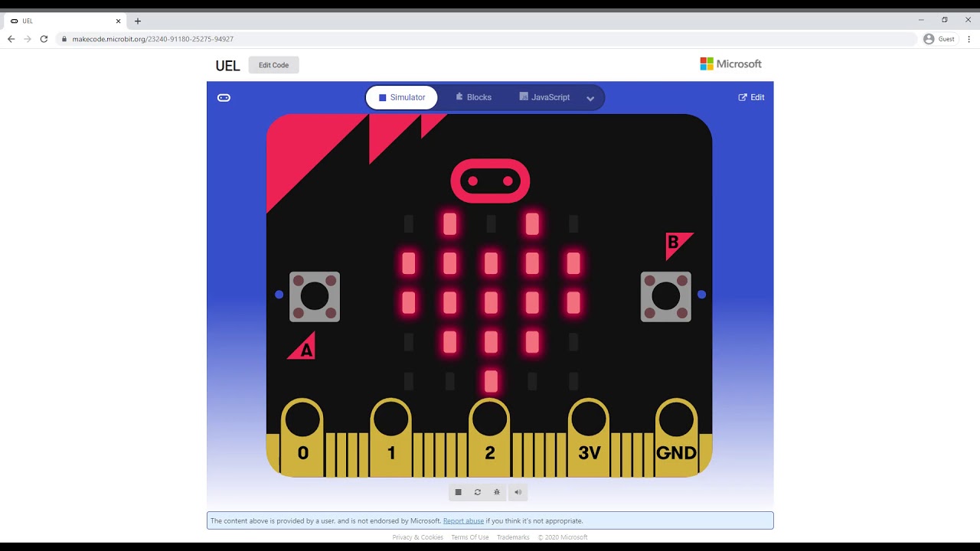Click pin 0 on the board

(x=302, y=438)
